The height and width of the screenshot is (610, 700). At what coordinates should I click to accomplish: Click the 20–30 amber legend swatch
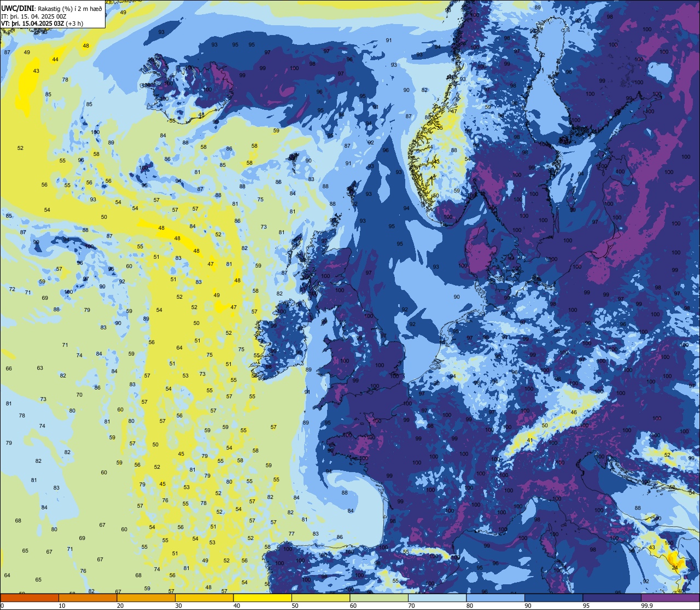(146, 597)
